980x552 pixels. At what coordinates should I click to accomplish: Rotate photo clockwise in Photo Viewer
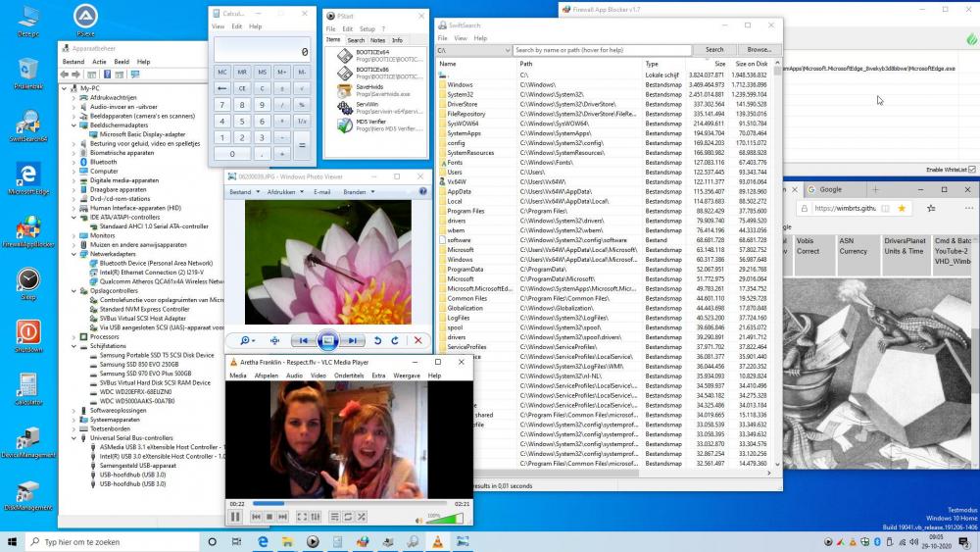(395, 340)
